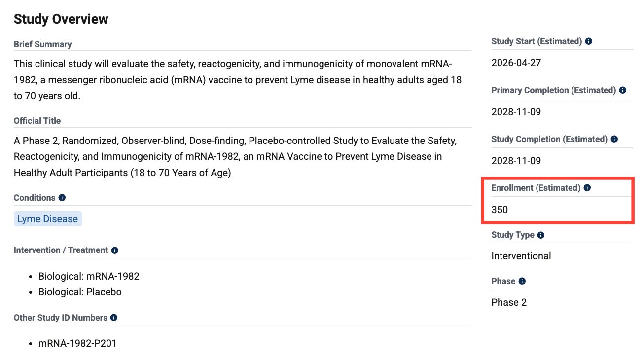This screenshot has height=357, width=644.
Task: Click the 2026-04-27 study start date
Action: (516, 63)
